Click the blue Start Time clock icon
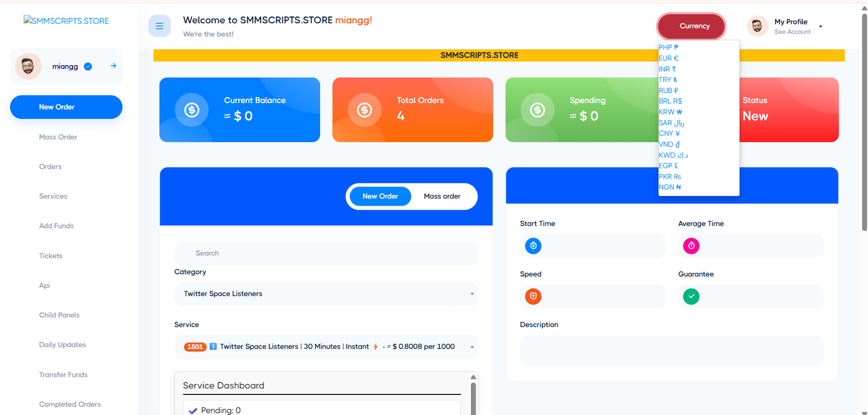The height and width of the screenshot is (415, 868). [x=533, y=246]
